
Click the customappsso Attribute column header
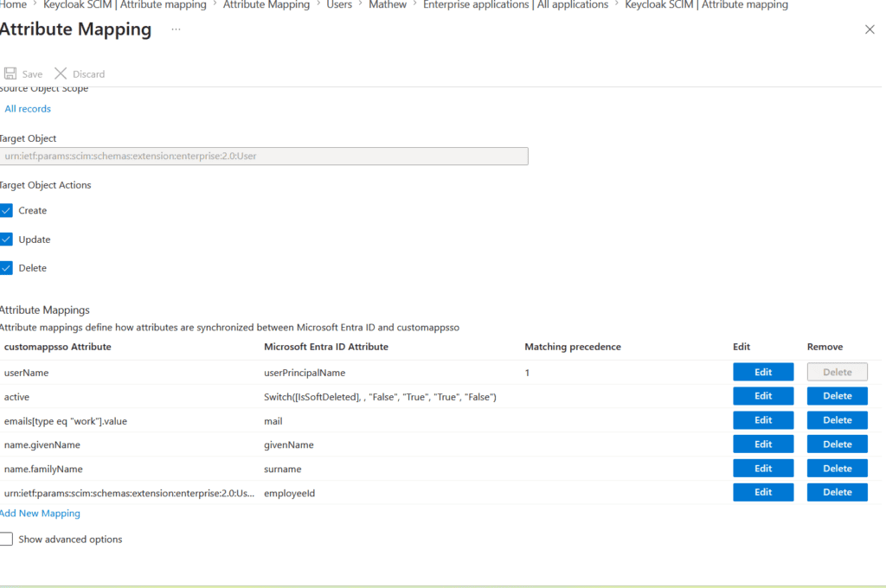(x=58, y=347)
